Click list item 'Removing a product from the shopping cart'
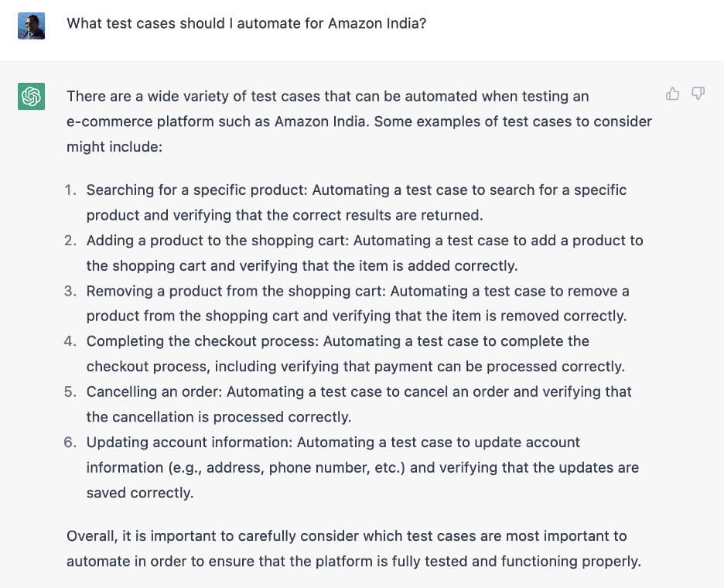Image resolution: width=724 pixels, height=588 pixels. pyautogui.click(x=356, y=303)
